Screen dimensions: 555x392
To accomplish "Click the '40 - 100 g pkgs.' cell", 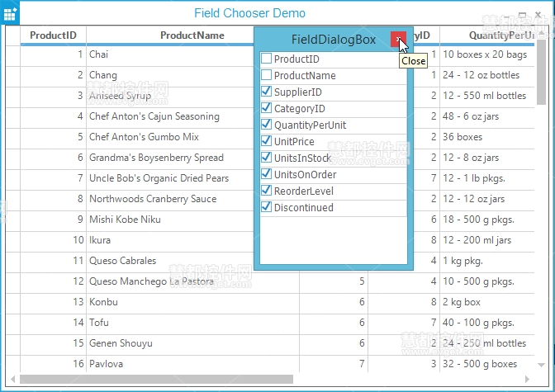I will pyautogui.click(x=487, y=323).
